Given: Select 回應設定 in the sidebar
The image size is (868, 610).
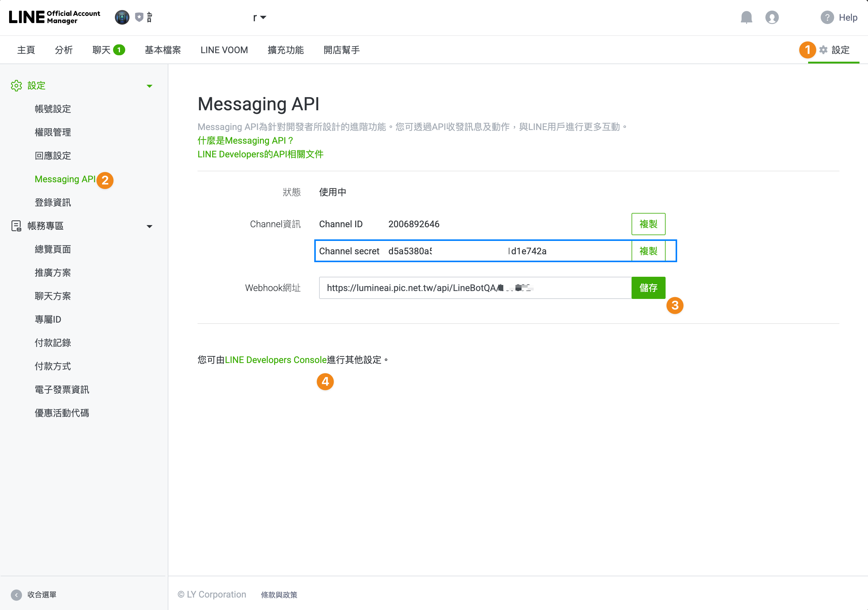Looking at the screenshot, I should tap(53, 156).
